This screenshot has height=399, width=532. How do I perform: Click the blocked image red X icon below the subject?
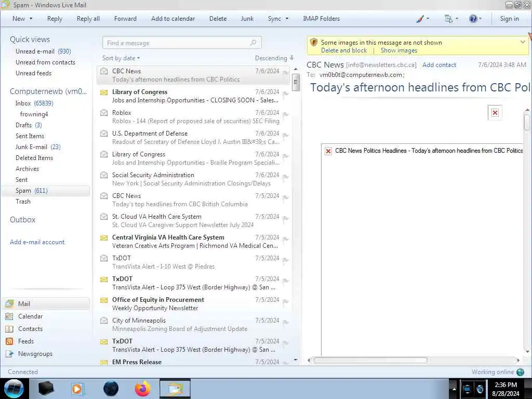(495, 113)
